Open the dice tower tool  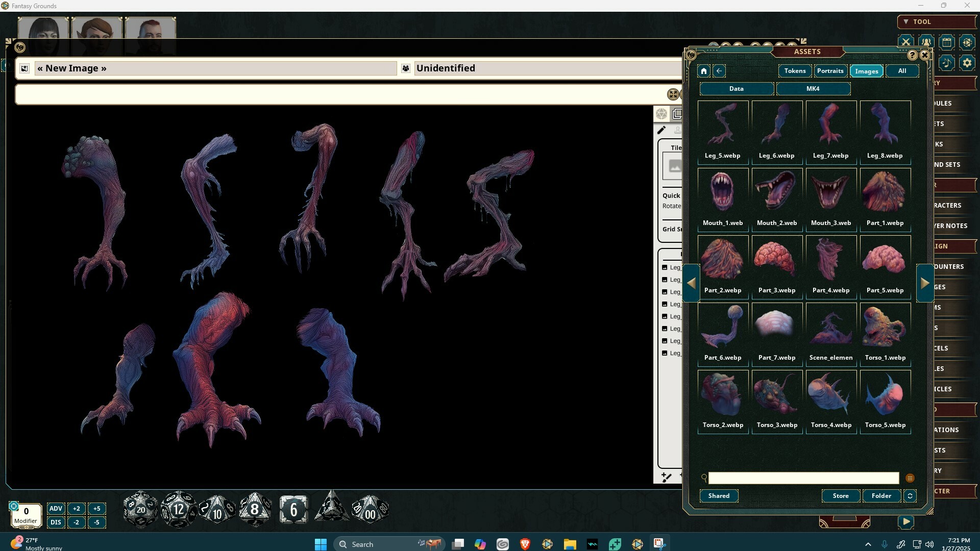click(x=968, y=42)
